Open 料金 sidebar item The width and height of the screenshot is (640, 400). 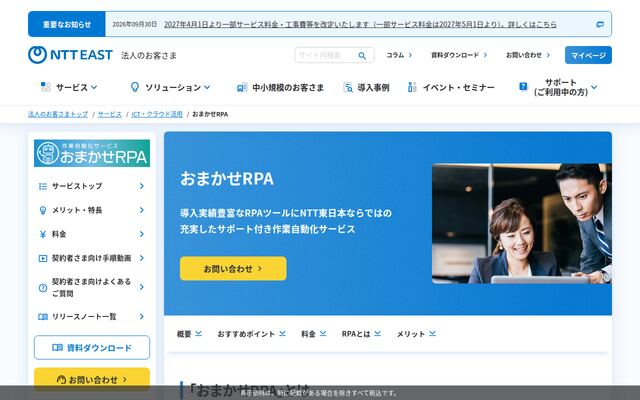click(92, 234)
